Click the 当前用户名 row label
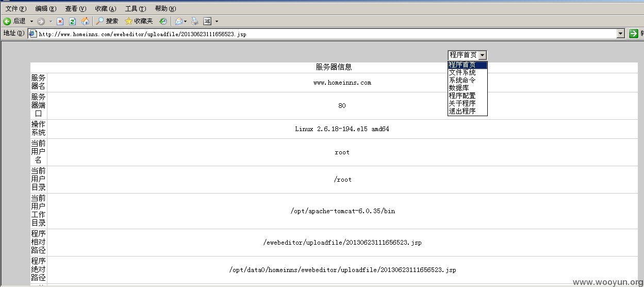 38,152
